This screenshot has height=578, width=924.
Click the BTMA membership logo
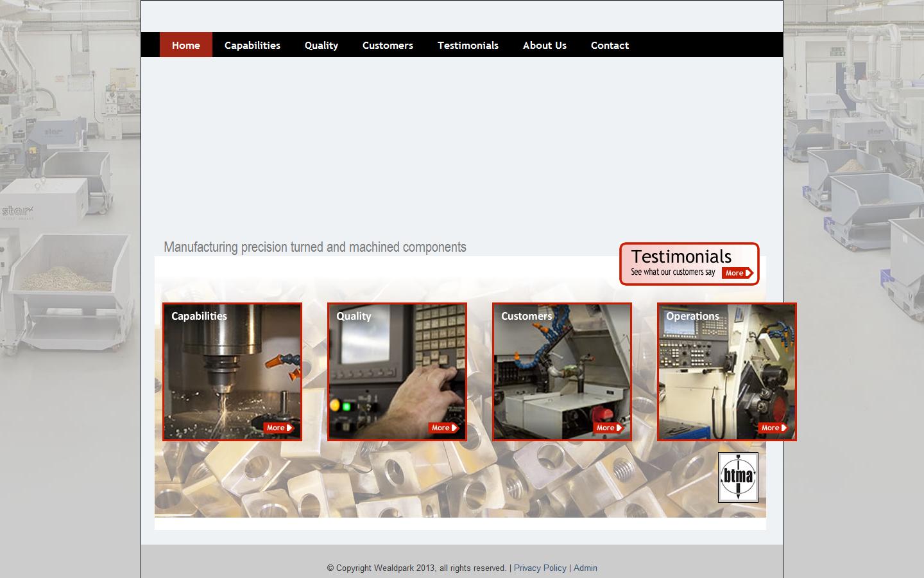point(738,478)
